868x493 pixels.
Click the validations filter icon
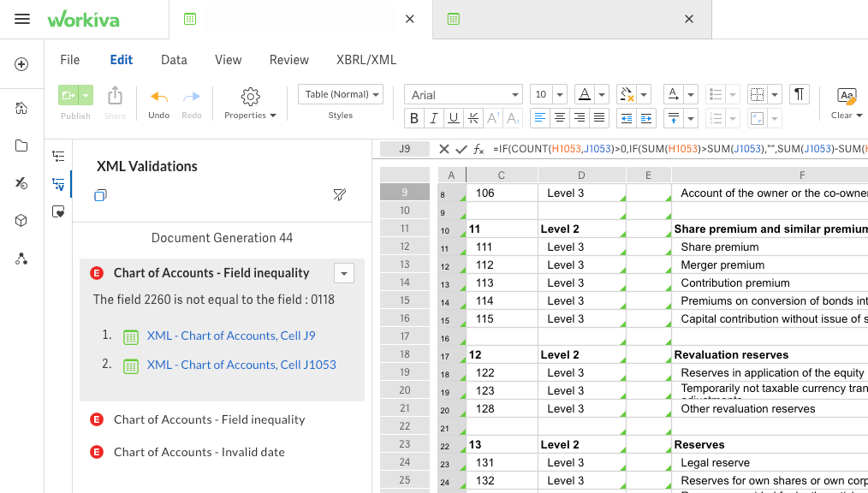[x=339, y=194]
